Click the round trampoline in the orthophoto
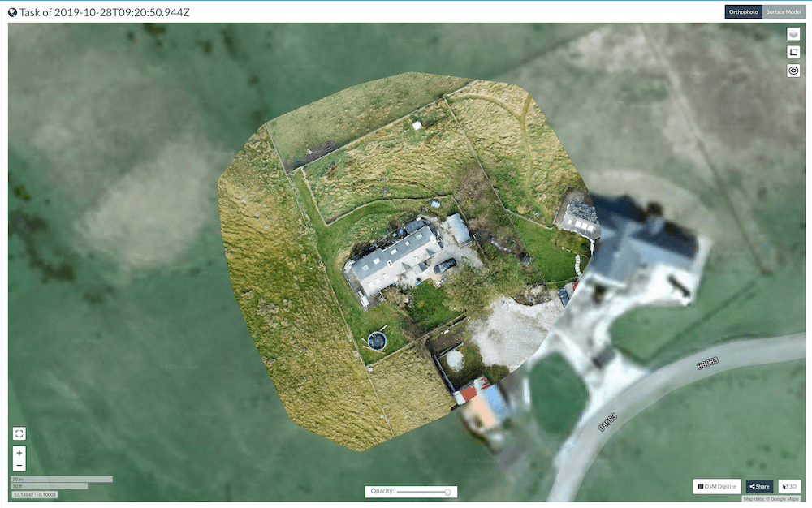Viewport: 812px width, 508px height. (x=377, y=340)
